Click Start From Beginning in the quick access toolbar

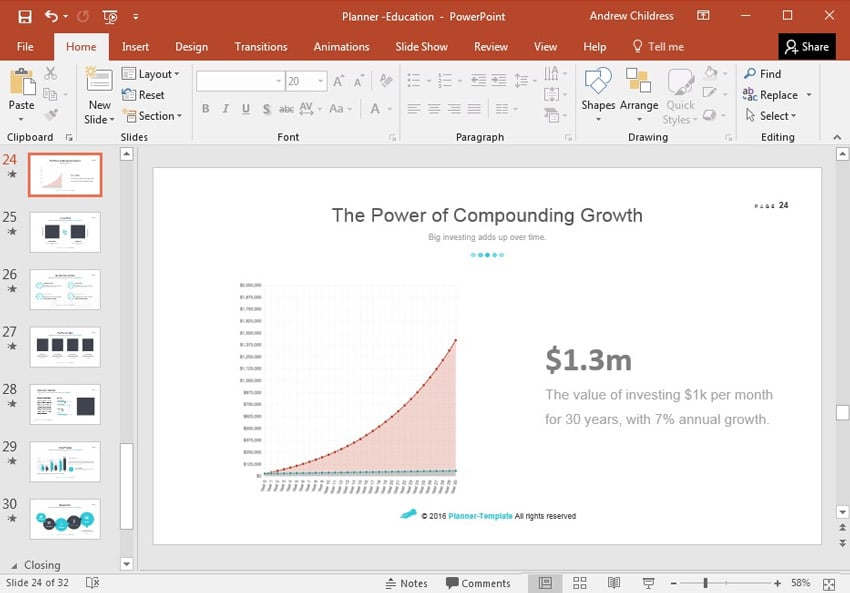[x=109, y=16]
